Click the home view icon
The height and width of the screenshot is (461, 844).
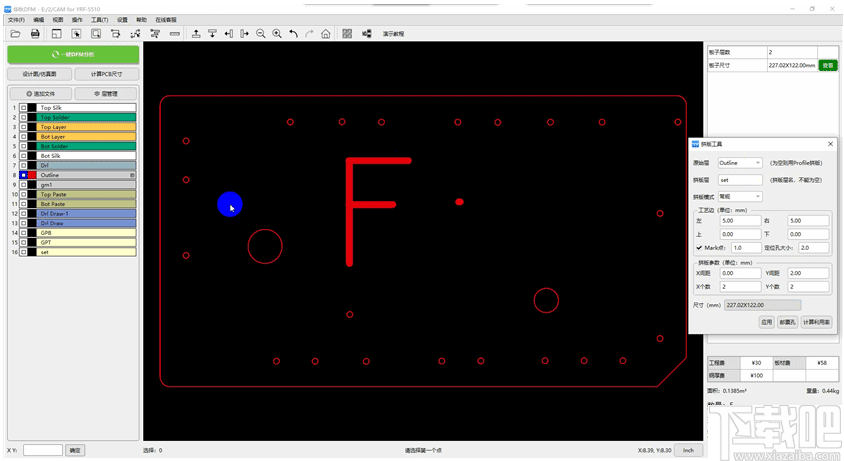(x=326, y=34)
